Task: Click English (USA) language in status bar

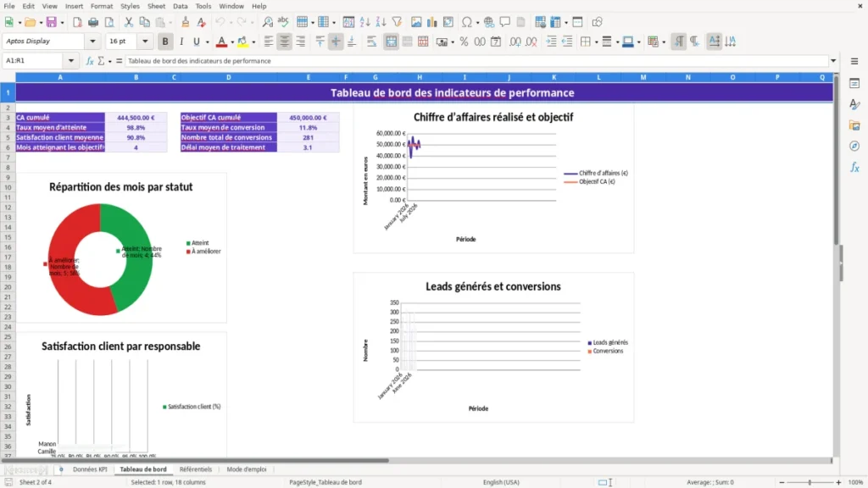Action: point(501,482)
